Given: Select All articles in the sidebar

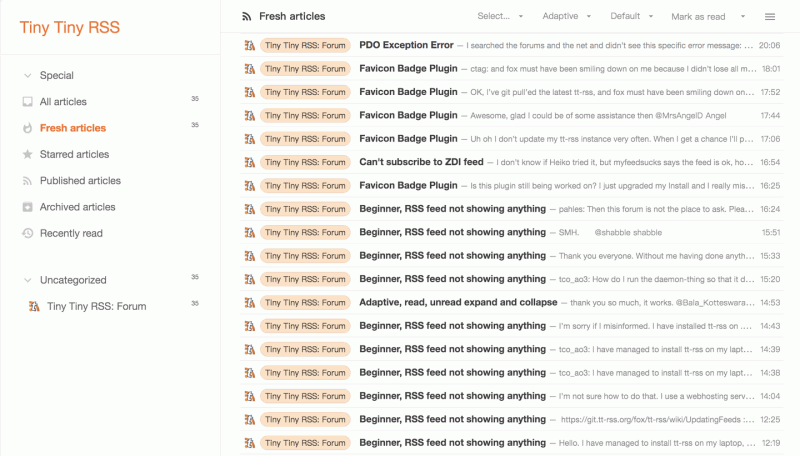Looking at the screenshot, I should click(x=63, y=102).
